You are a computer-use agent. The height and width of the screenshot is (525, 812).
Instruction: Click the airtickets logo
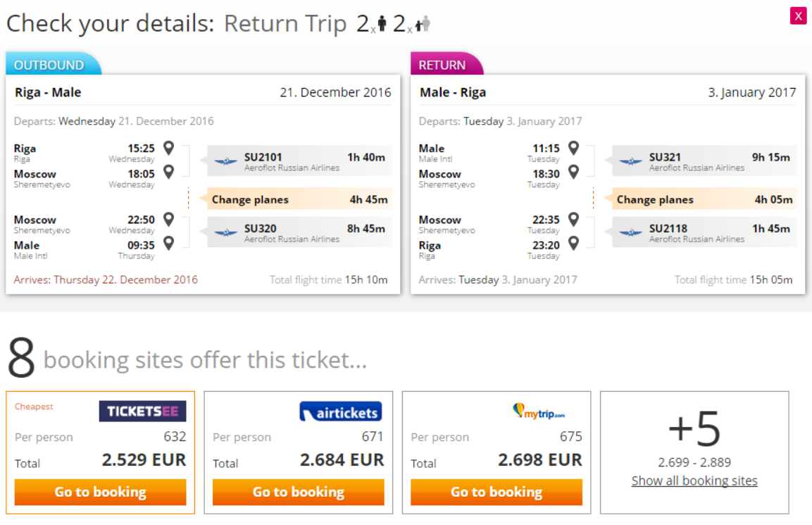340,412
